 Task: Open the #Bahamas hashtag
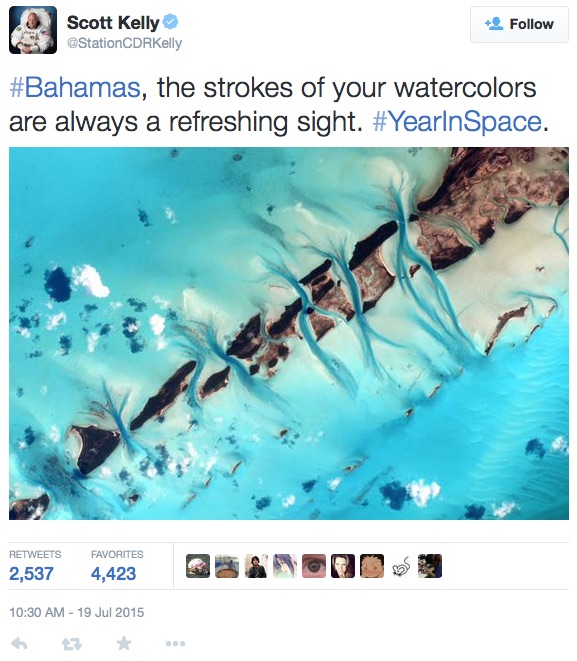coord(75,88)
